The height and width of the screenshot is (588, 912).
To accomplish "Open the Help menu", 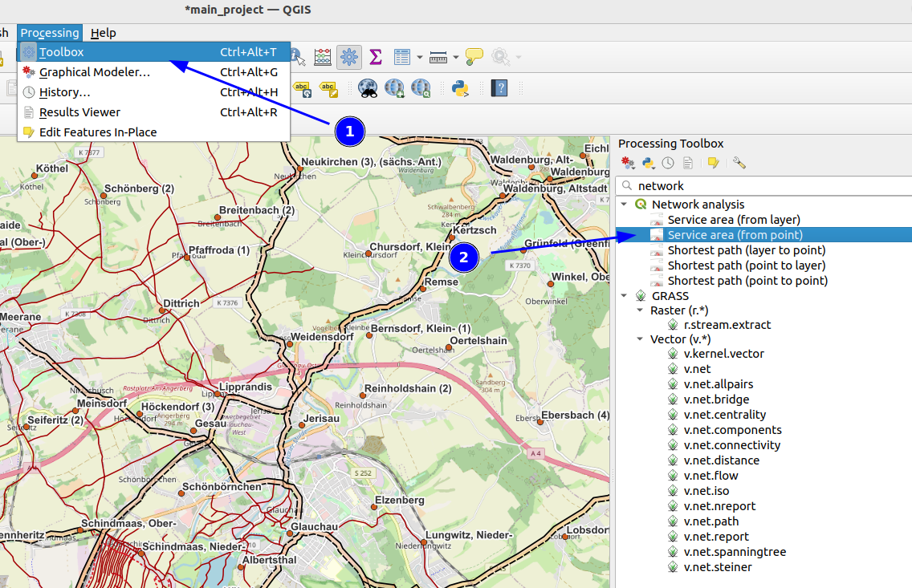I will pos(103,33).
